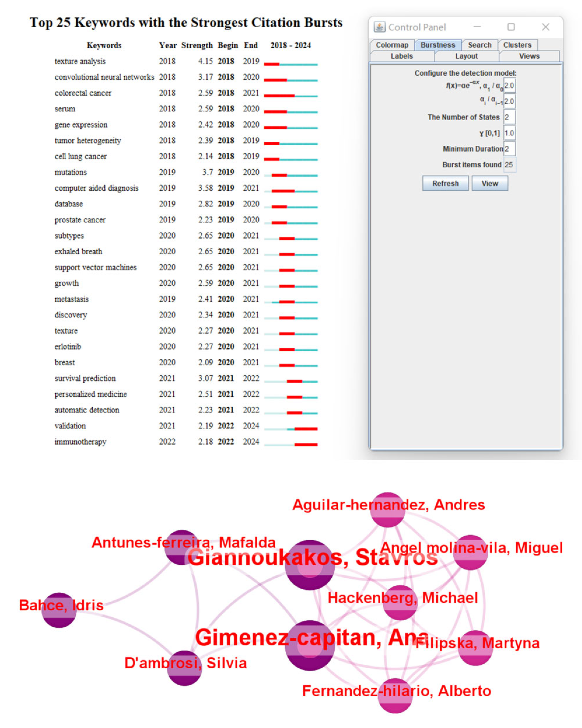
Task: Click the Java icon in Control Panel title
Action: (379, 27)
